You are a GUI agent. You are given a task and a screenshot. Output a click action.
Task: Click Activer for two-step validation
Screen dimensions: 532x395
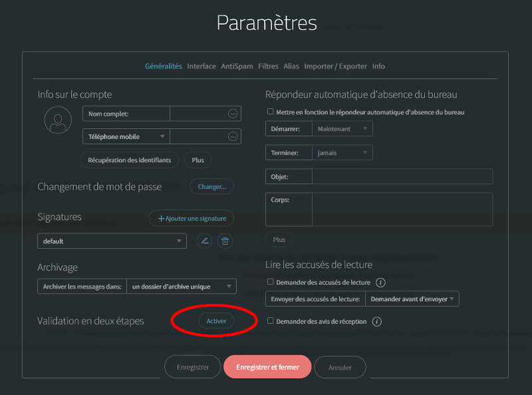click(x=216, y=321)
